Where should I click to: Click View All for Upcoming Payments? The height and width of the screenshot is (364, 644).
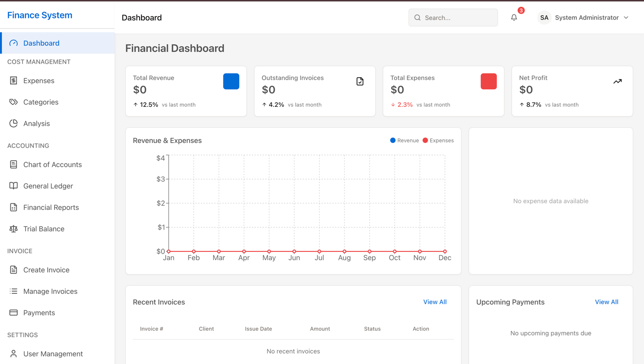point(606,302)
